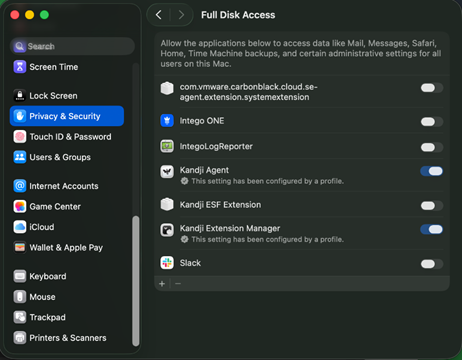Select the IntegoLogReporter row label

[x=216, y=146]
